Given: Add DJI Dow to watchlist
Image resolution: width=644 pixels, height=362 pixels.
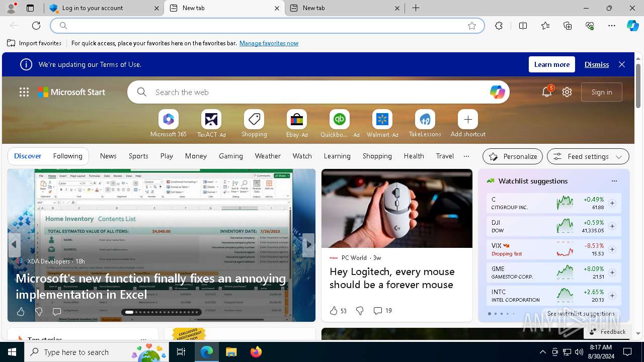Looking at the screenshot, I should pyautogui.click(x=612, y=226).
